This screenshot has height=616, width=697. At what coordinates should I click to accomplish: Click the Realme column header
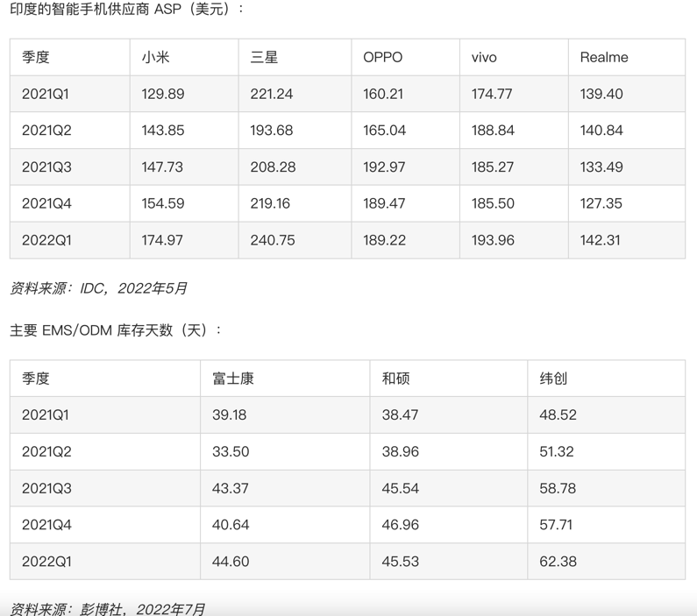604,57
